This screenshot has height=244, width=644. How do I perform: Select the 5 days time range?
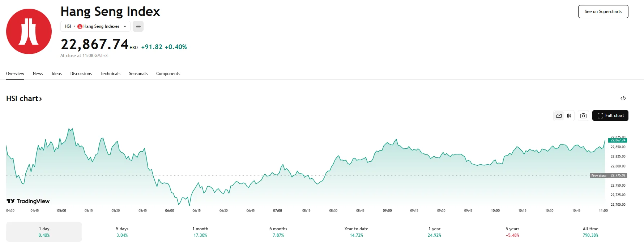122,232
